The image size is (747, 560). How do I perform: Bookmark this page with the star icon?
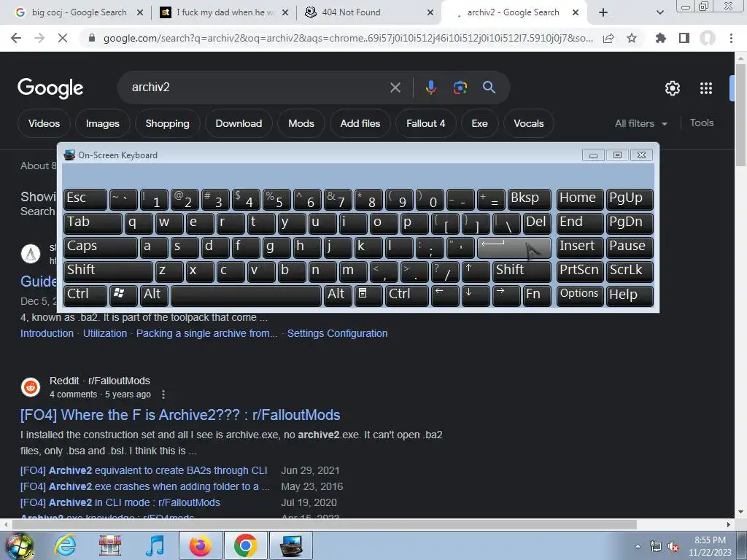pyautogui.click(x=632, y=38)
